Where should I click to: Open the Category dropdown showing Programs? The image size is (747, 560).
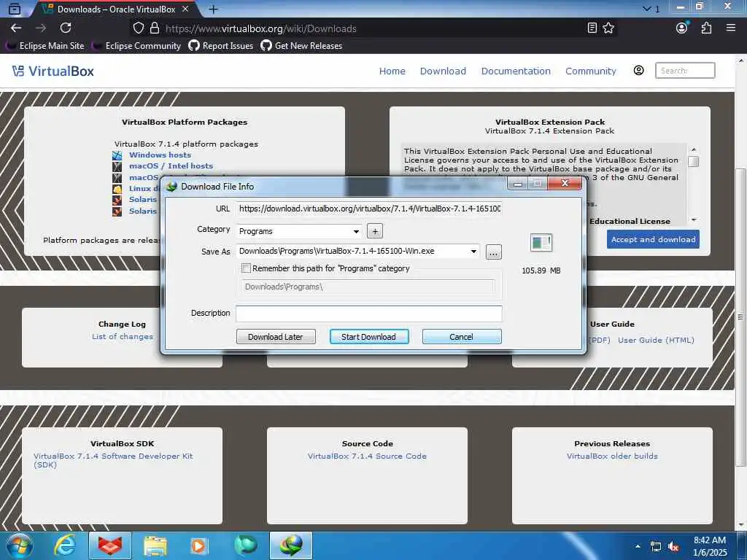point(299,231)
